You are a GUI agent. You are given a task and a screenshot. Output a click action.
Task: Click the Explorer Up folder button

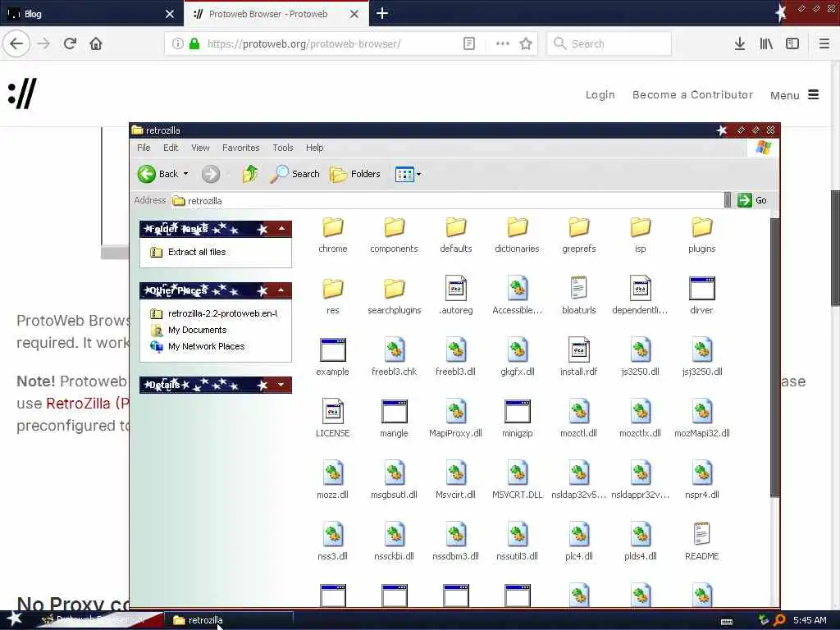(249, 174)
